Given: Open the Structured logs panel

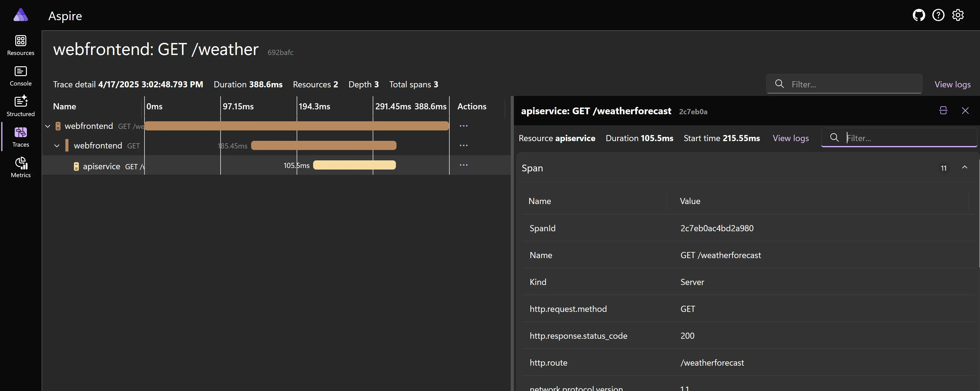Looking at the screenshot, I should point(20,105).
